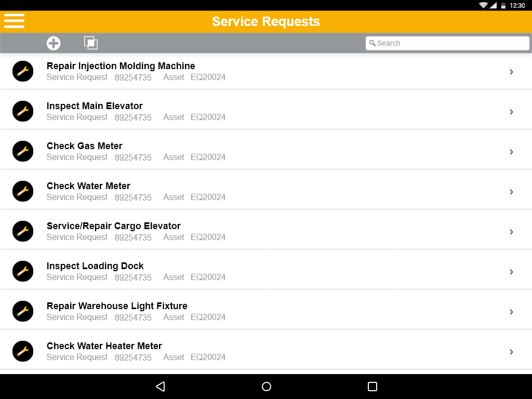Open the Check Gas Meter request

pos(260,151)
